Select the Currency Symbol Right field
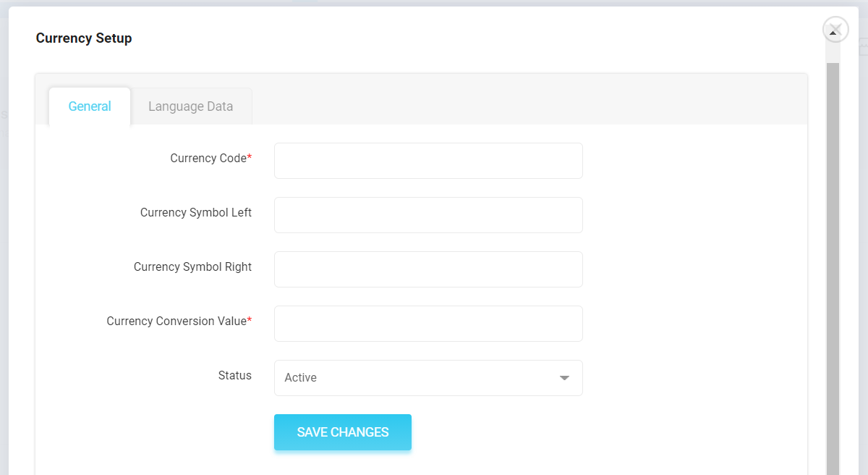The width and height of the screenshot is (868, 475). 428,269
